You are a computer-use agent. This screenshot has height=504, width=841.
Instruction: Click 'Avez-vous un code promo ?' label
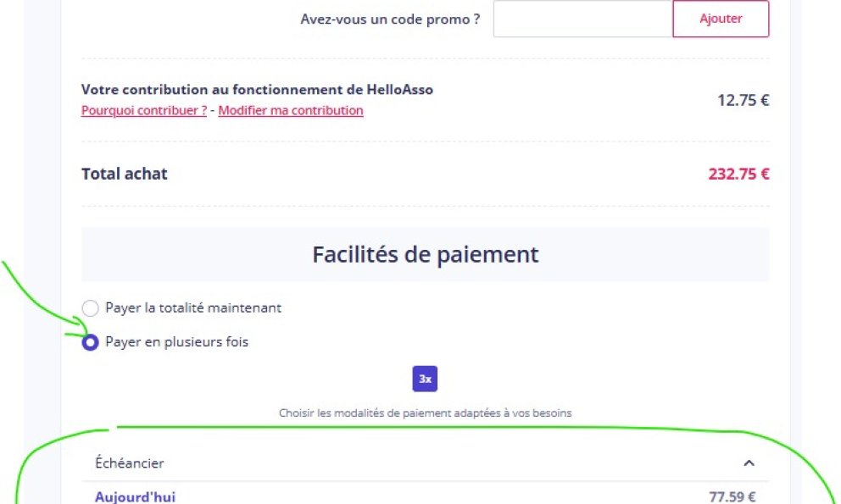391,19
